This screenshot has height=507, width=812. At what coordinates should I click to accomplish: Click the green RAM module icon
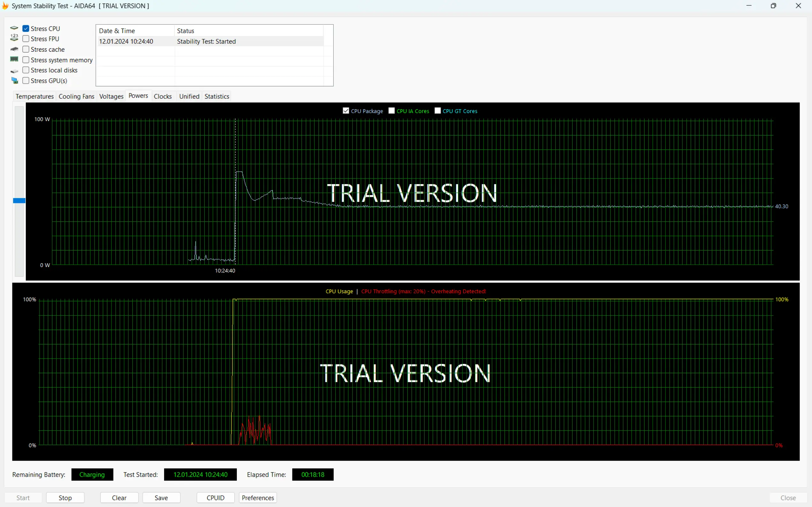(14, 59)
